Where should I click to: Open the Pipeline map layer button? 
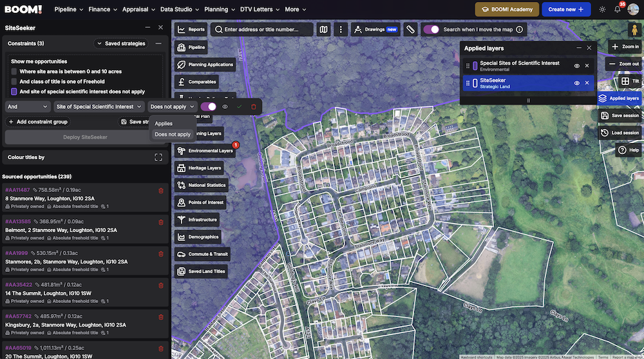pyautogui.click(x=191, y=47)
